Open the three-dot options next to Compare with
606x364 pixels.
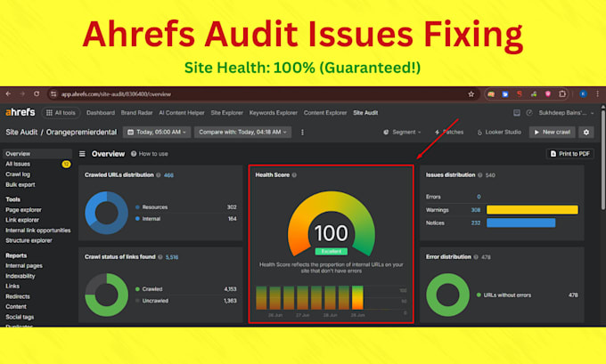point(302,132)
